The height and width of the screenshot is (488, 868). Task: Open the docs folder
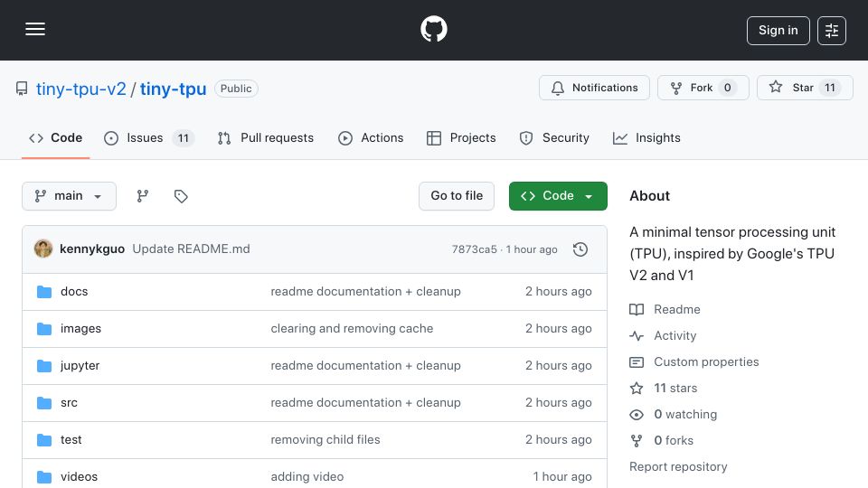[74, 292]
